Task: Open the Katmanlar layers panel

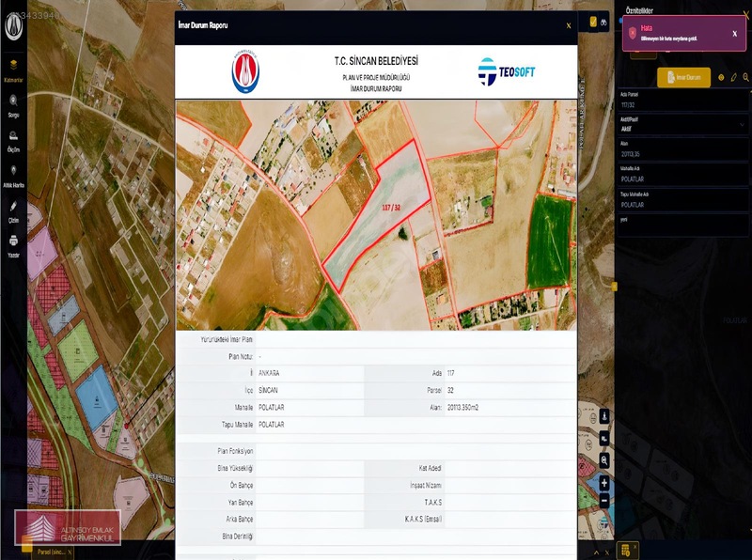Action: click(13, 70)
